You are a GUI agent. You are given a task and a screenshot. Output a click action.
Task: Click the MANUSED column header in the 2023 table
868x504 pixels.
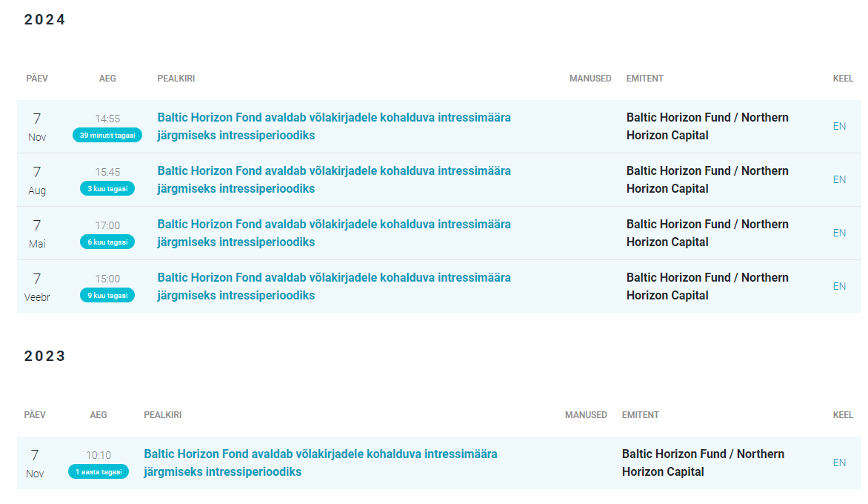coord(586,415)
